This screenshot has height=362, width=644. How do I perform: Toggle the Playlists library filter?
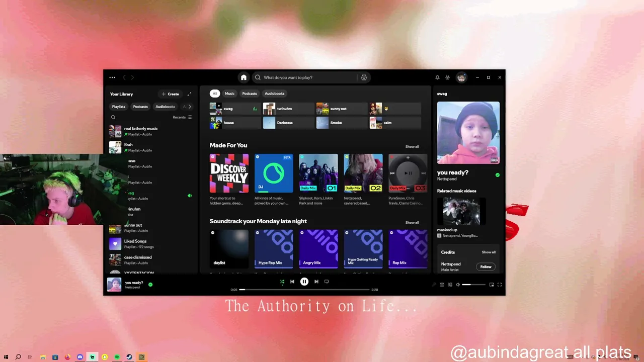point(119,107)
